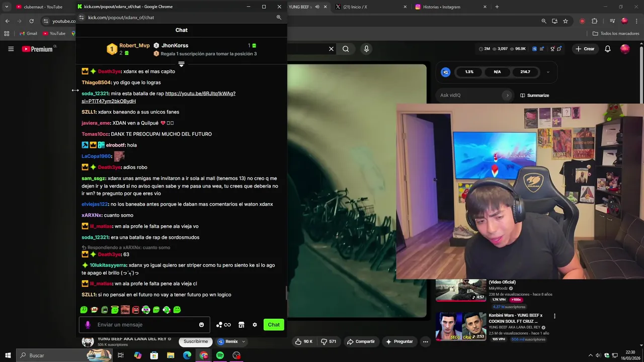The width and height of the screenshot is (644, 362).
Task: Open the emoji picker in chat input
Action: (x=202, y=325)
